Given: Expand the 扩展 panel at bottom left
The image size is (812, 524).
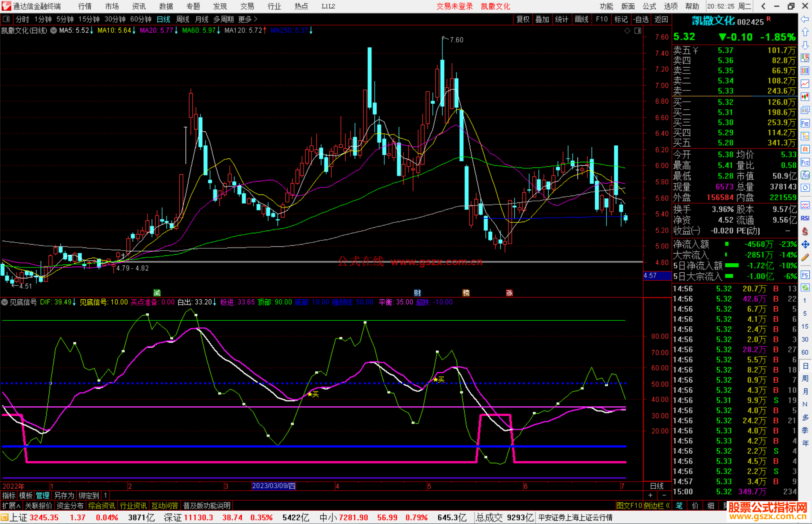Looking at the screenshot, I should pos(12,506).
